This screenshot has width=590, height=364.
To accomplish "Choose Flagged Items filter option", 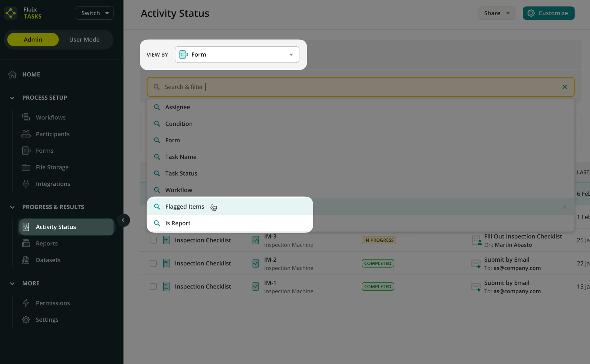I will 185,207.
